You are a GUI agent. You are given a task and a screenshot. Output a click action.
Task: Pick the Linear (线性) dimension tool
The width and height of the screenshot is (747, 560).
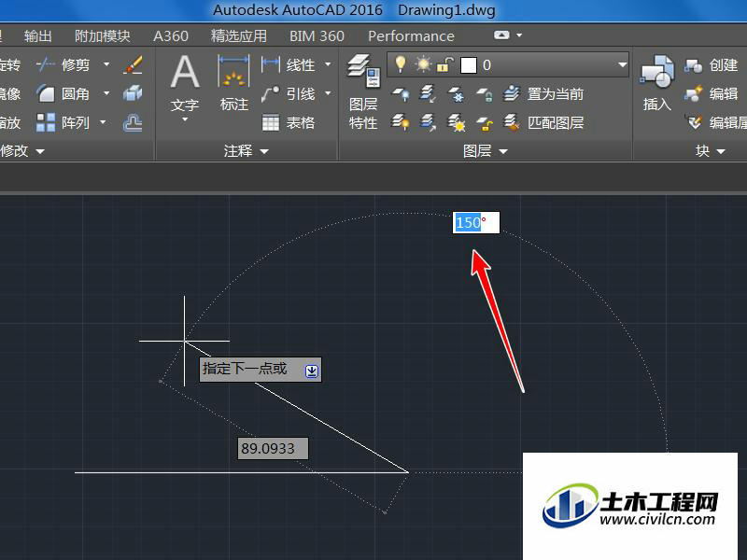pyautogui.click(x=289, y=64)
